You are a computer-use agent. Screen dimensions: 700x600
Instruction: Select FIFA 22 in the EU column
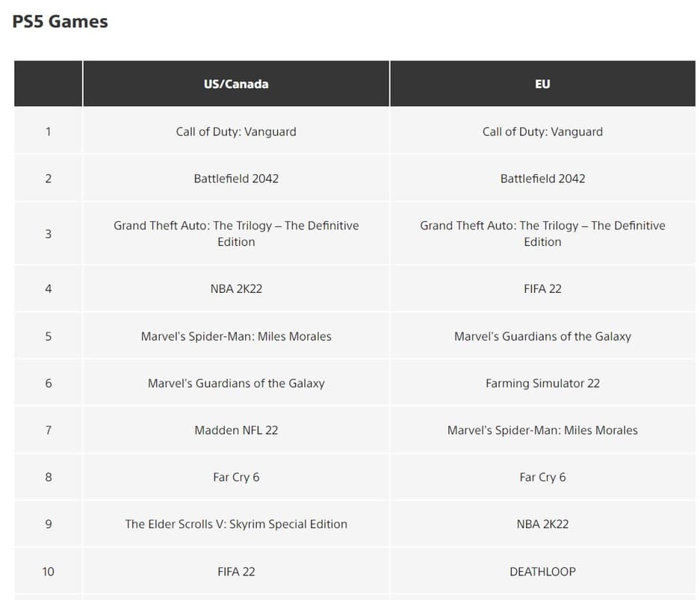click(x=542, y=288)
